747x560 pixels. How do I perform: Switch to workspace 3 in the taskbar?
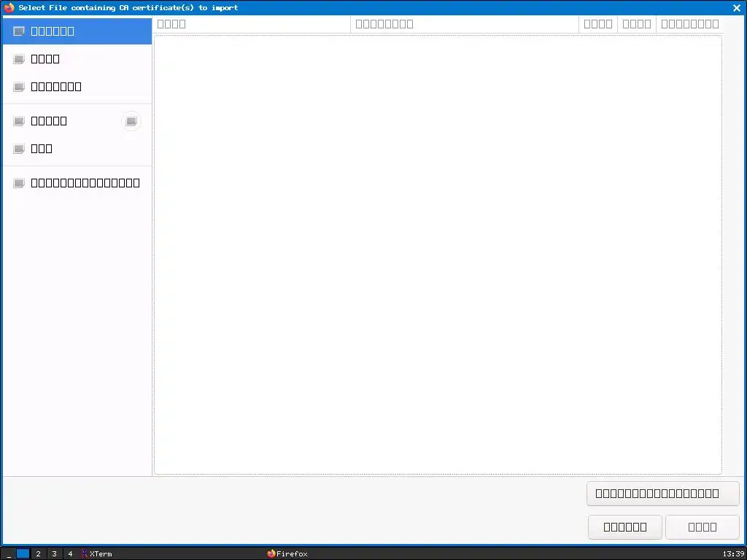point(54,553)
